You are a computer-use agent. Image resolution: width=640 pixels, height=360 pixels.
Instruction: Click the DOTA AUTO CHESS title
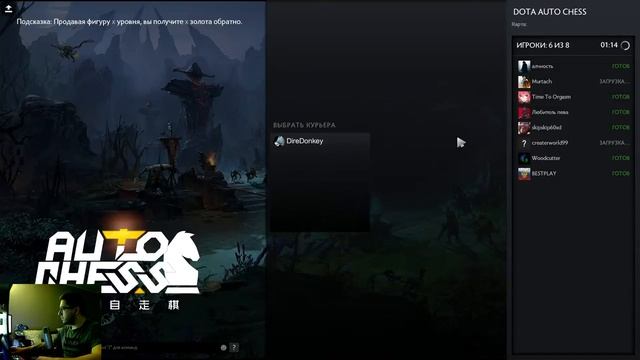tap(550, 12)
